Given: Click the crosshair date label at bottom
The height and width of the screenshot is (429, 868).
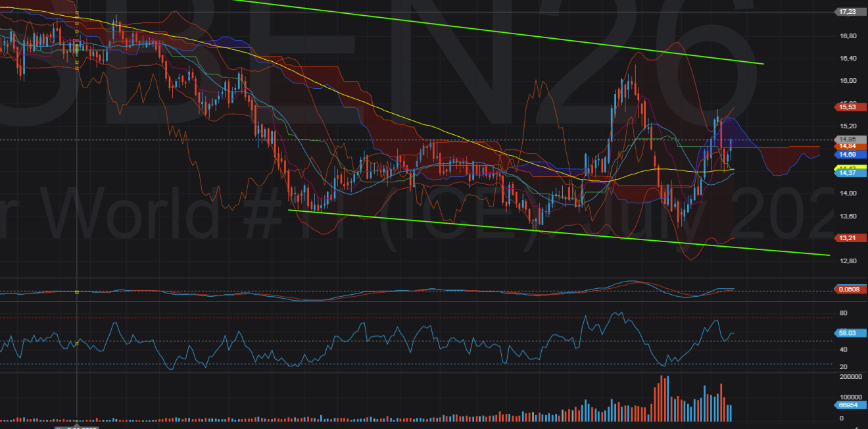Looking at the screenshot, I should (x=77, y=427).
